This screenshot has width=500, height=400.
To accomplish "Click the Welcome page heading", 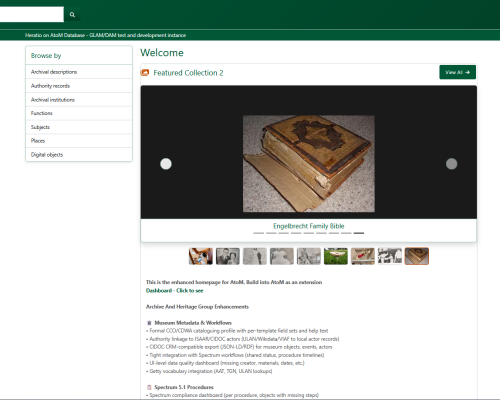I will [162, 53].
